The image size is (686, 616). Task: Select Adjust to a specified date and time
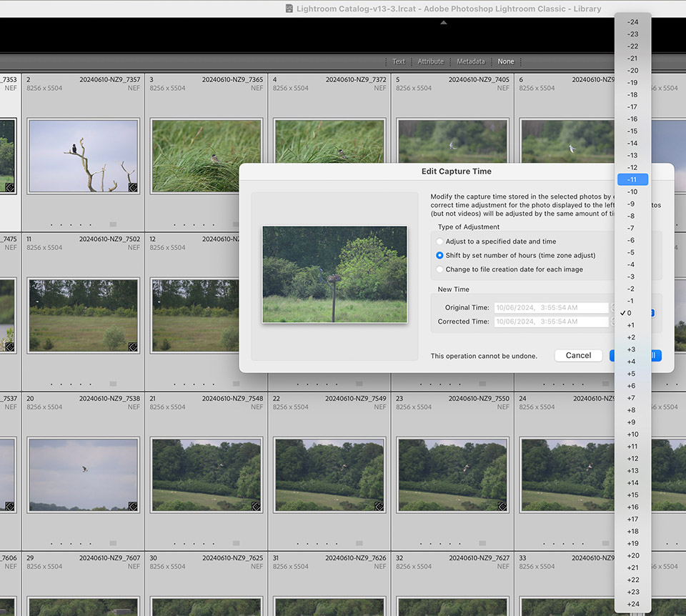pyautogui.click(x=439, y=242)
